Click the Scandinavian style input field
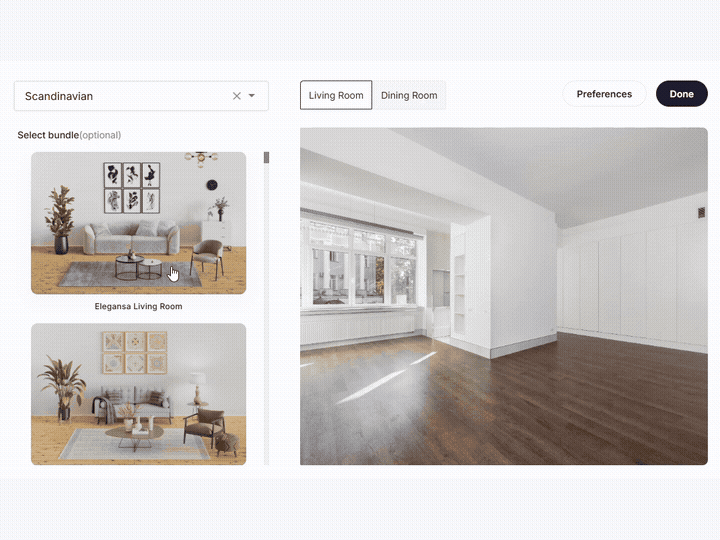Viewport: 720px width, 540px height. [141, 96]
